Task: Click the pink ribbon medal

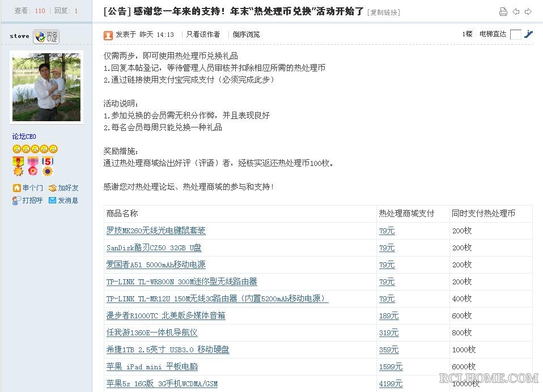Action: [x=33, y=166]
